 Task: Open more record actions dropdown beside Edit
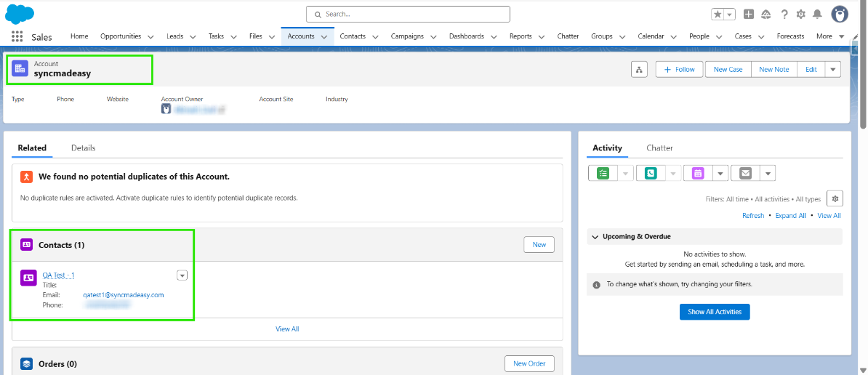tap(832, 70)
